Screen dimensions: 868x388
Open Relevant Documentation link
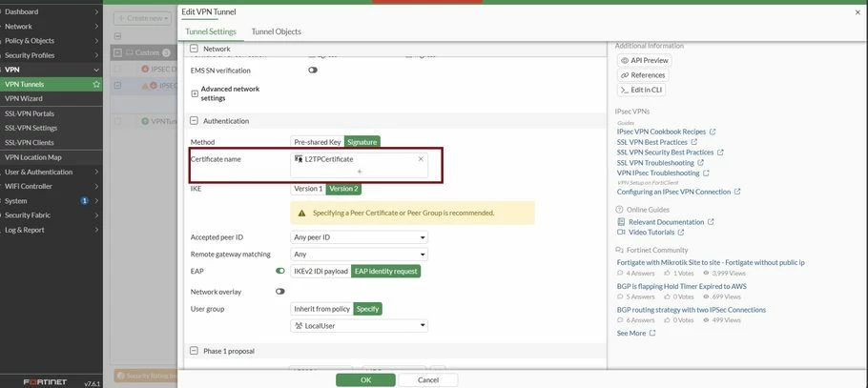click(x=666, y=222)
